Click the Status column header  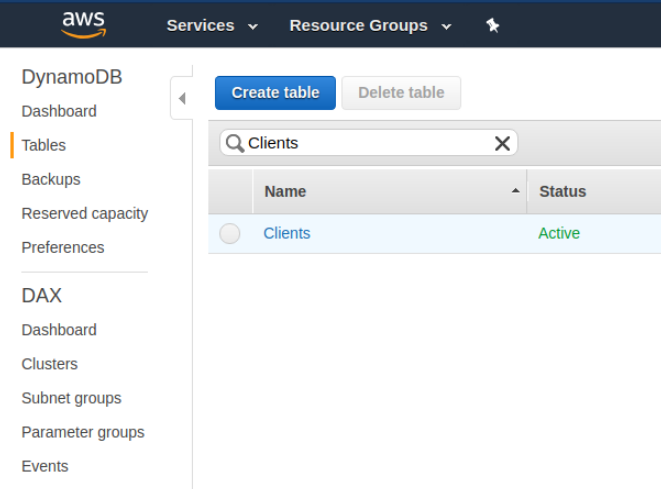tap(594, 191)
